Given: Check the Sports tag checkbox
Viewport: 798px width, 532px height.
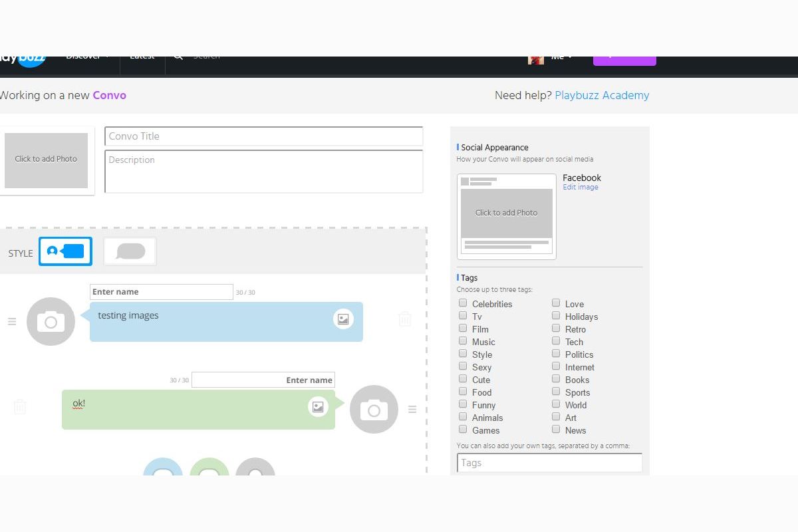Looking at the screenshot, I should 556,391.
